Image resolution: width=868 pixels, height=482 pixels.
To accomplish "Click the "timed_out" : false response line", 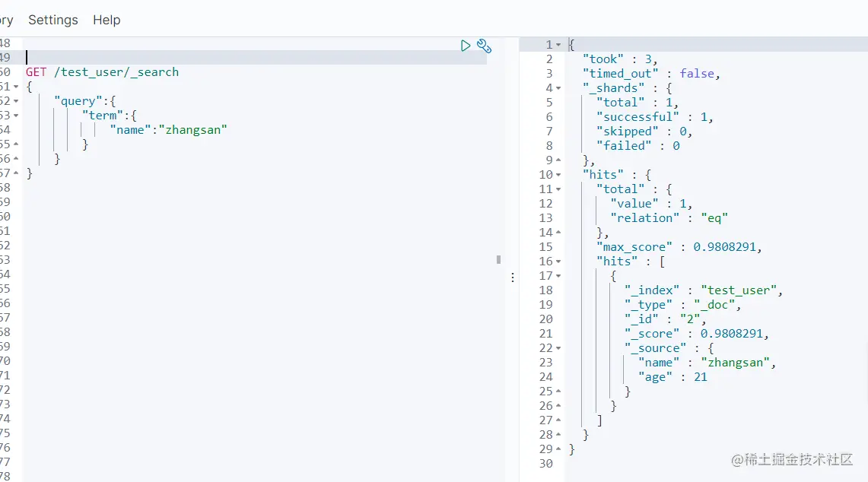I will coord(651,74).
